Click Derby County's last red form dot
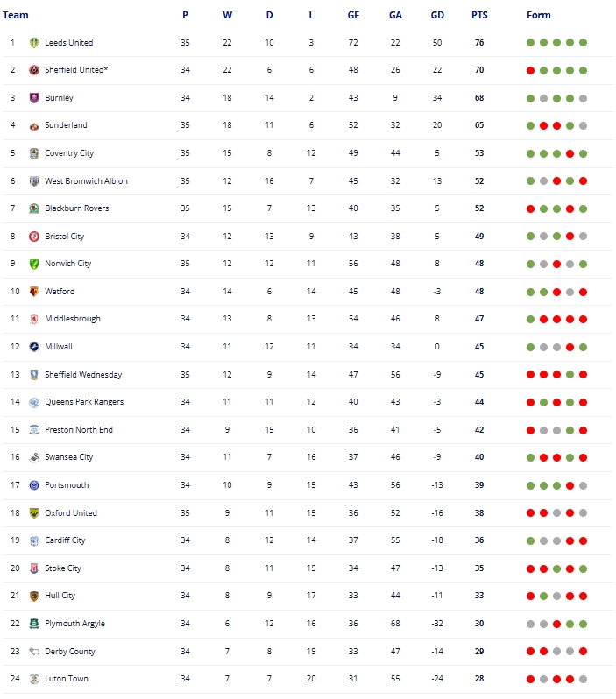This screenshot has width=616, height=699. click(584, 652)
